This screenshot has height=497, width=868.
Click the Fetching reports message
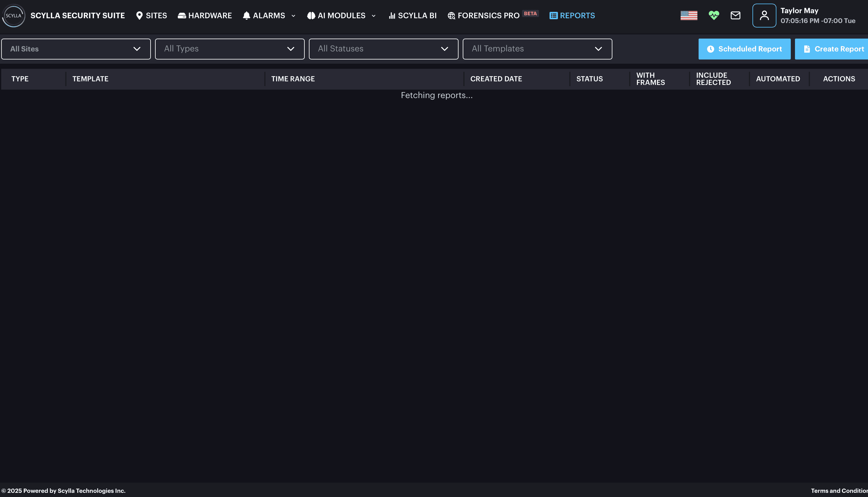pos(437,95)
